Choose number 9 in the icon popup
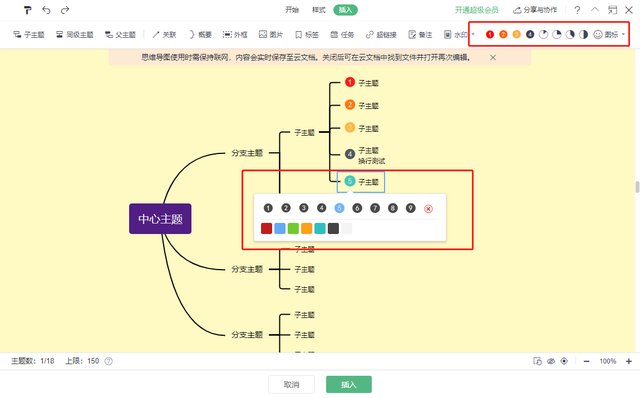This screenshot has height=398, width=640. [x=411, y=208]
